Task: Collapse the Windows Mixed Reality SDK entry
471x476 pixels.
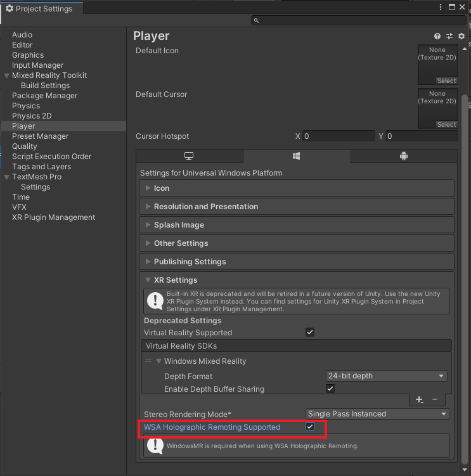Action: tap(158, 361)
